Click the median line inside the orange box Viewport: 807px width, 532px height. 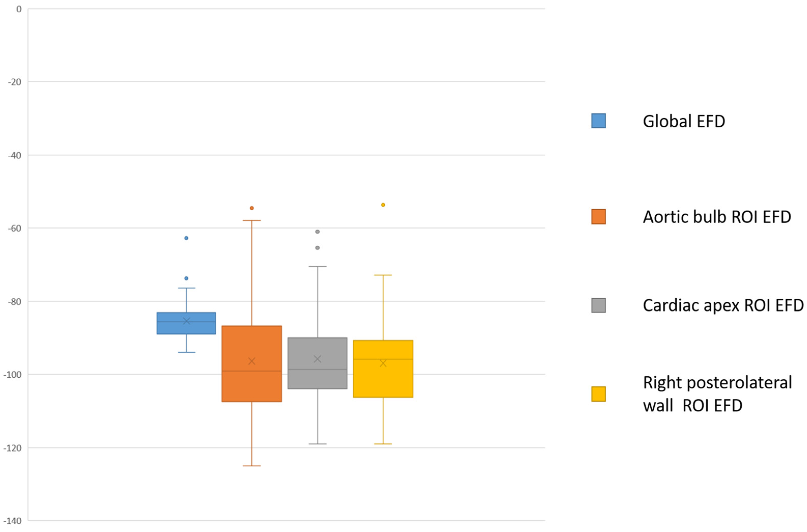[252, 371]
